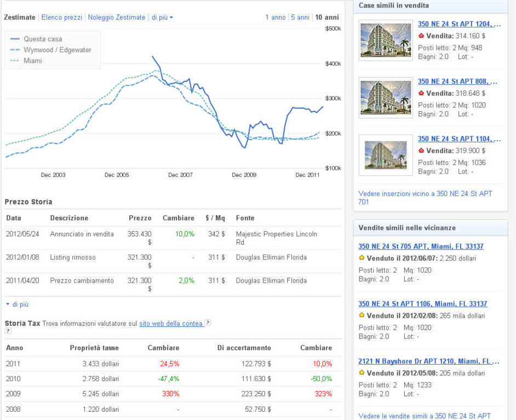Screen dimensions: 516x420
Task: Open listing 350 NE 24 St APT 1204
Action: click(460, 24)
